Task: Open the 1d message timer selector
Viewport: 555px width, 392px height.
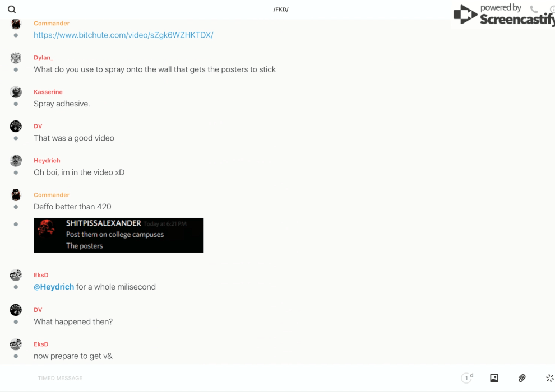Action: coord(467,378)
